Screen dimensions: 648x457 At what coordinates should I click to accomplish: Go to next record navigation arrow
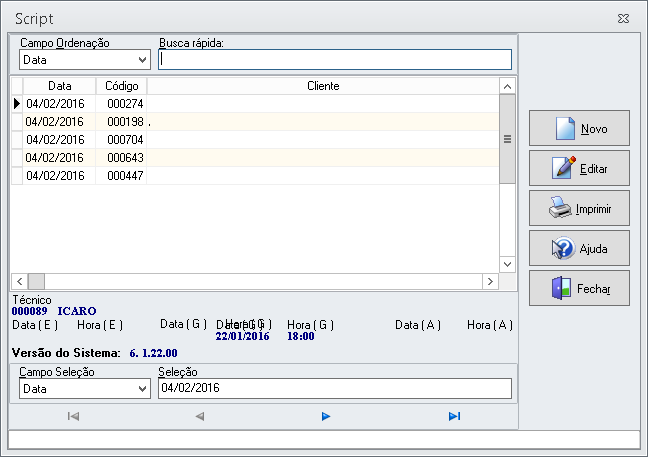(x=326, y=416)
